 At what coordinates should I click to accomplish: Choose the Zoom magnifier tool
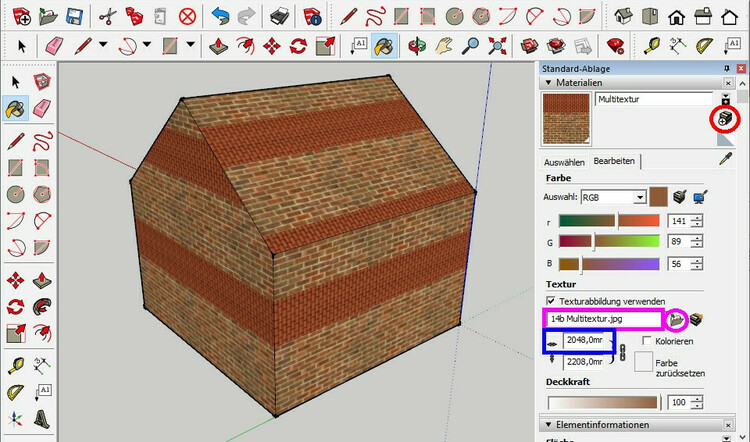click(470, 45)
